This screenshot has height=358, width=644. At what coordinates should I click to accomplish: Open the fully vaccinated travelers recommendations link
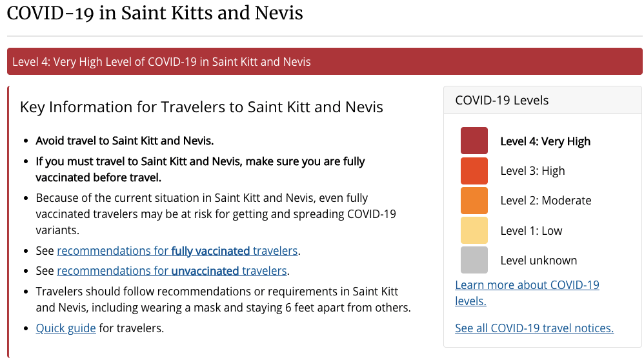[178, 250]
